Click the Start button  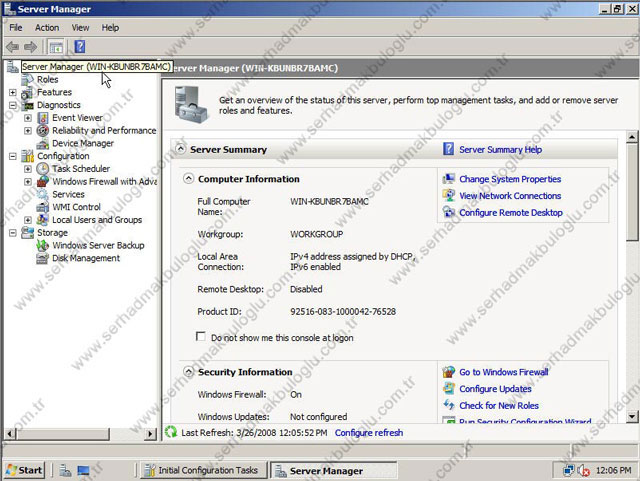[24, 470]
